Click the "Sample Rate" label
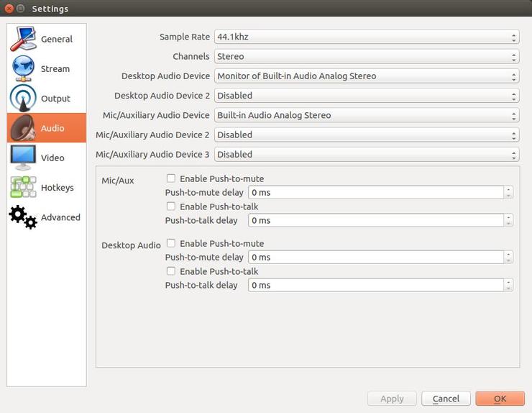Viewport: 532px width, 413px height. 185,37
